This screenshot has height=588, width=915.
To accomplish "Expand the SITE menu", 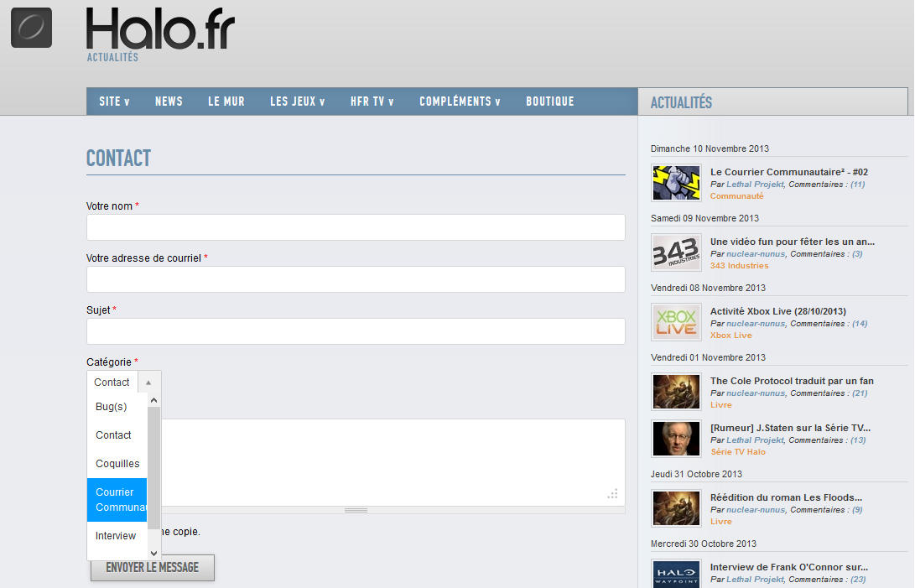I will (114, 101).
